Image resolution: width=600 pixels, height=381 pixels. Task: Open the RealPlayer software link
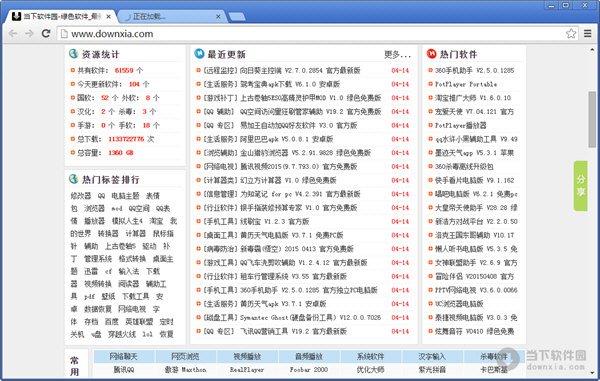[247, 370]
